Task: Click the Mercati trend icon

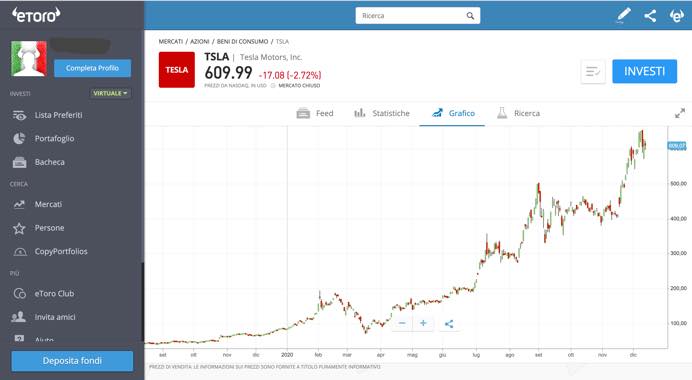Action: (19, 204)
